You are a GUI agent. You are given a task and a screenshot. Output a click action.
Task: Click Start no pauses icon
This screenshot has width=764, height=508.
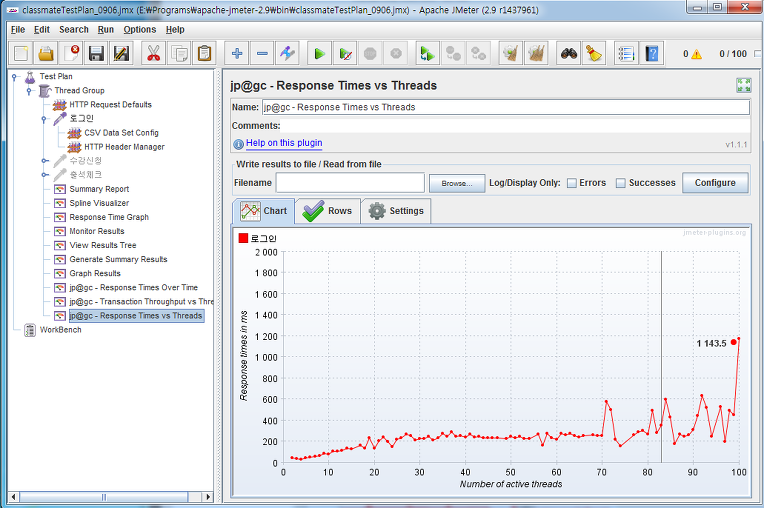coord(345,53)
